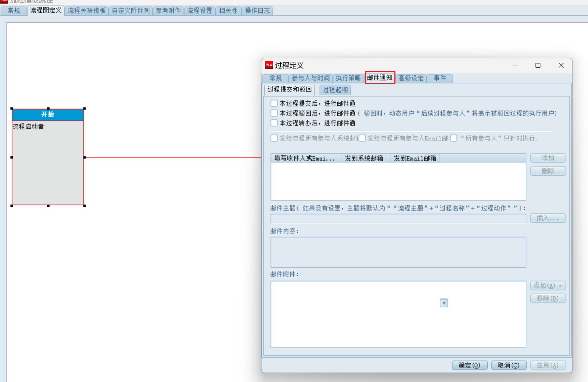Select 执行策略 tab
The height and width of the screenshot is (382, 588).
coord(348,78)
